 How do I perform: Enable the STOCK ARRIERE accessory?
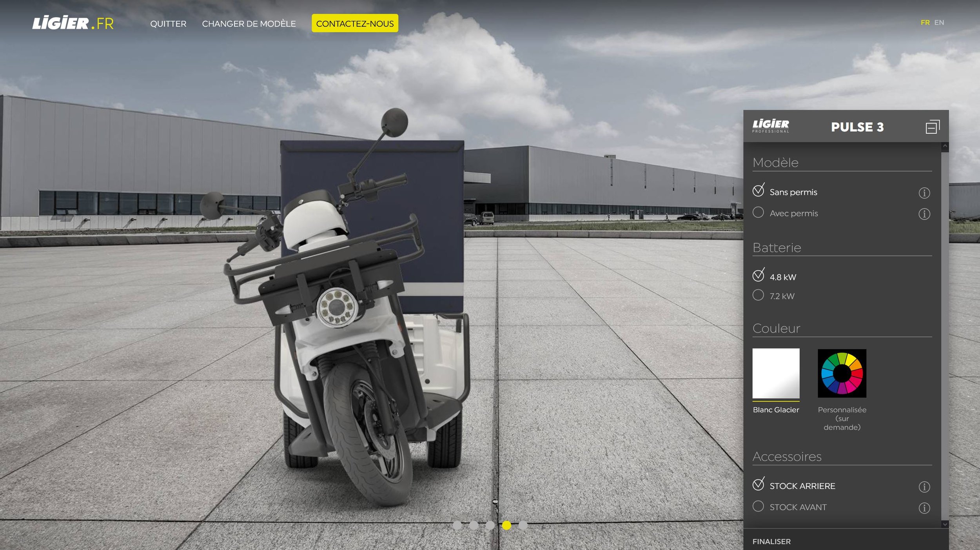click(x=794, y=485)
